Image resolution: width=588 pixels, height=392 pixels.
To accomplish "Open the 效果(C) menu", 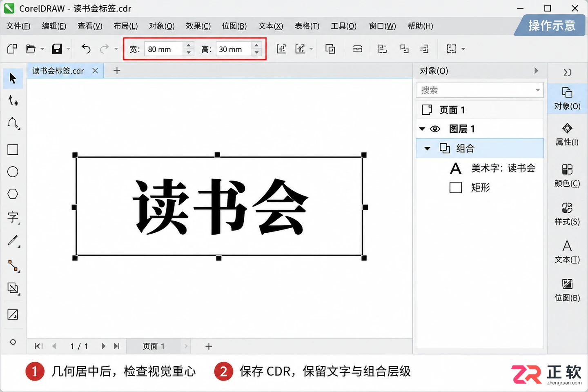I will coord(198,26).
